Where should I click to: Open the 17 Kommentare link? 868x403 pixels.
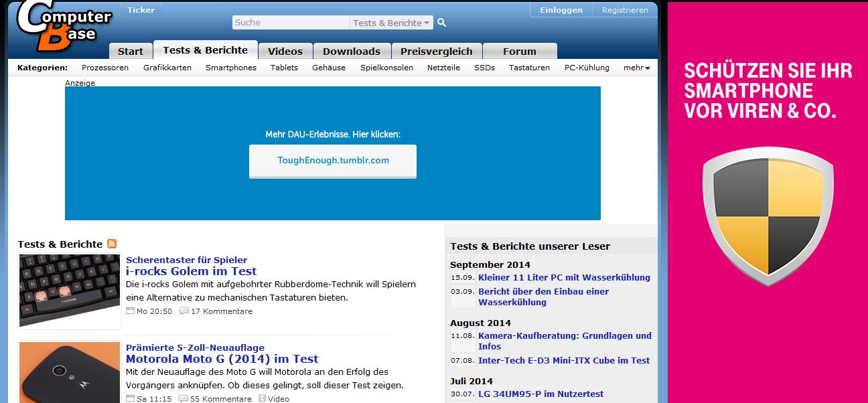222,311
